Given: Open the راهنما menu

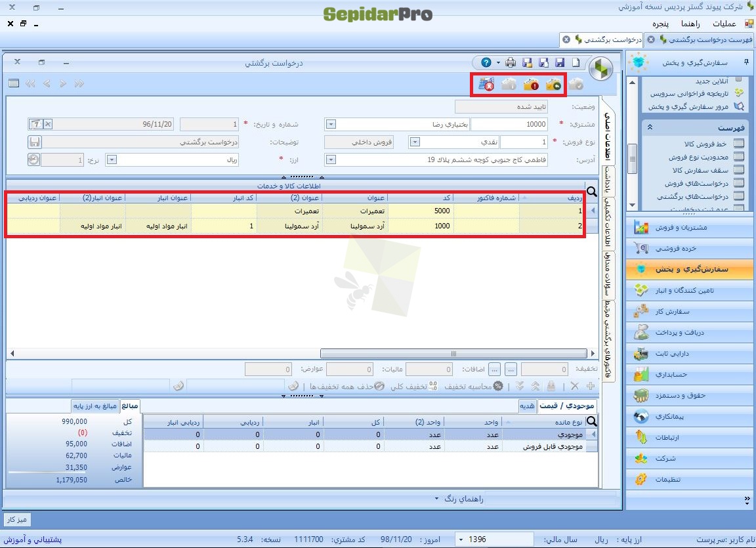Looking at the screenshot, I should [690, 23].
